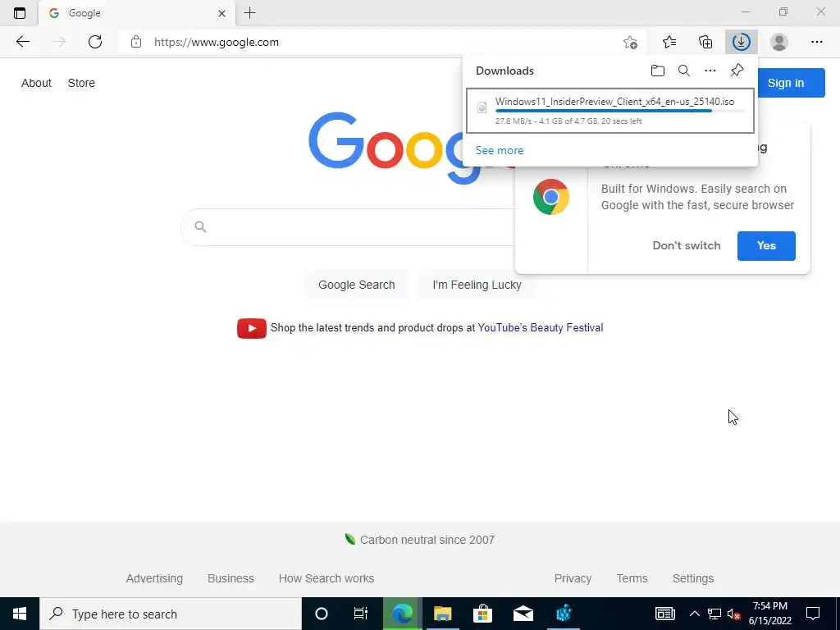
Task: Add this page to favorites star
Action: [x=630, y=42]
